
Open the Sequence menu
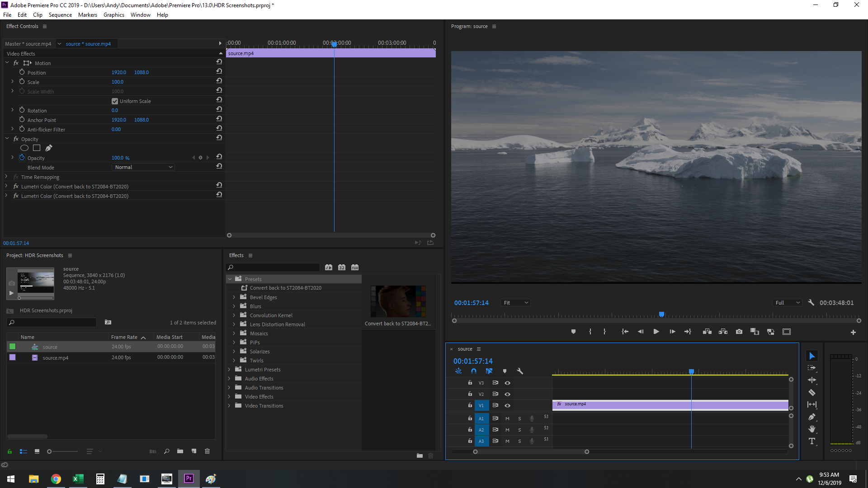(x=60, y=15)
